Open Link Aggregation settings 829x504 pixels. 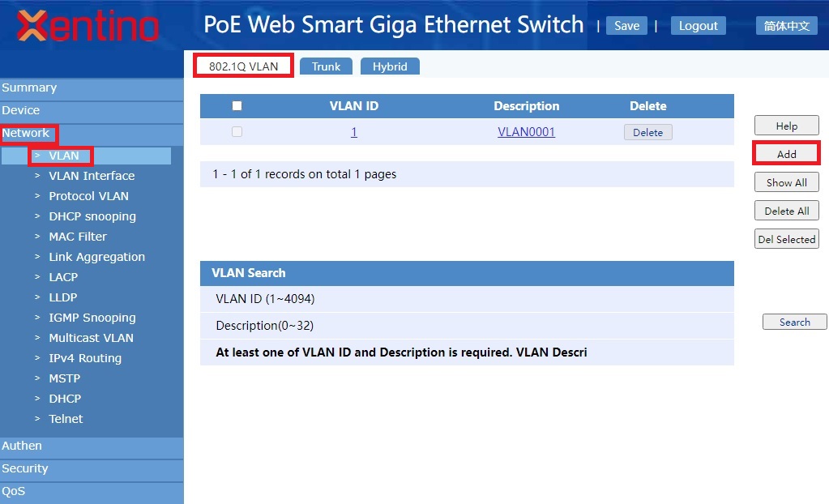click(96, 257)
